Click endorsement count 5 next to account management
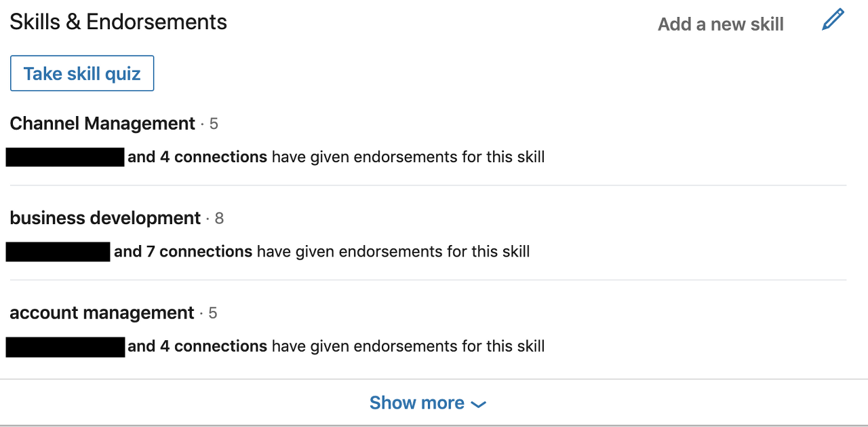Viewport: 868px width, 427px height. 213,313
